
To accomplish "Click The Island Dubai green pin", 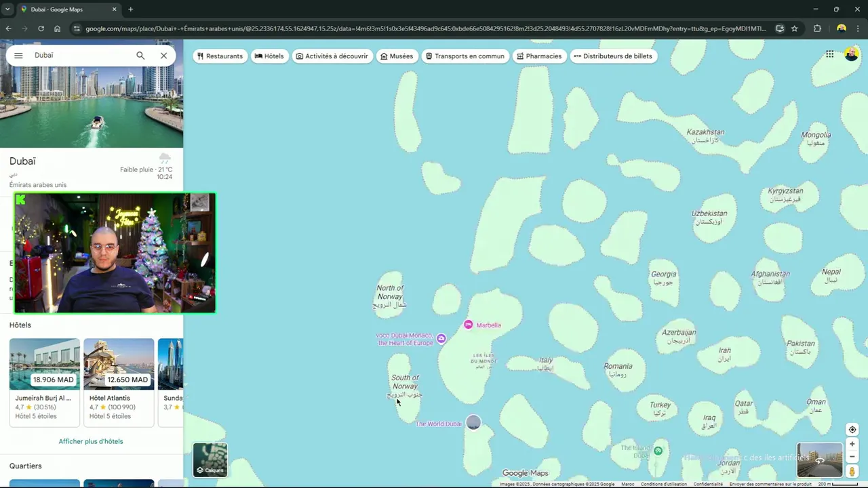I will click(x=658, y=451).
